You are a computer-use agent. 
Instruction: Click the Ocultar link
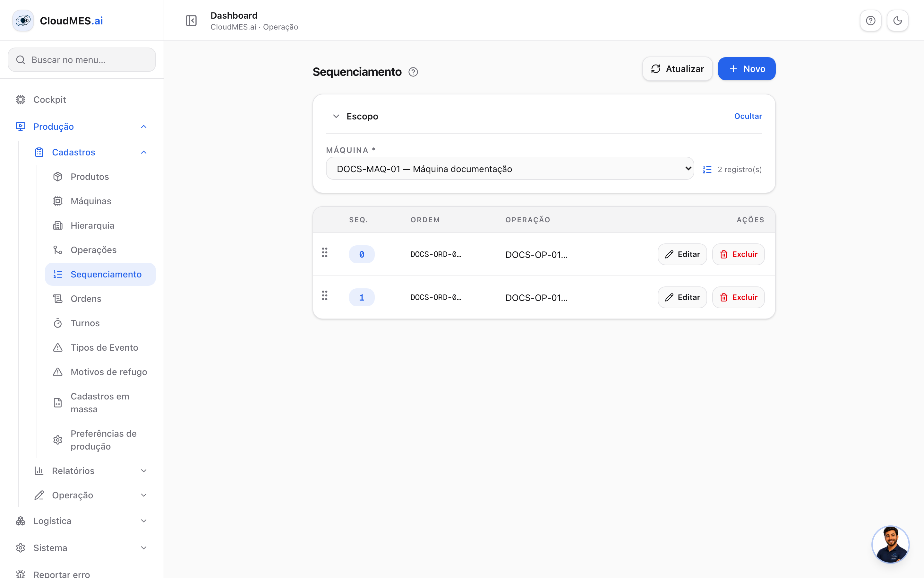(748, 116)
